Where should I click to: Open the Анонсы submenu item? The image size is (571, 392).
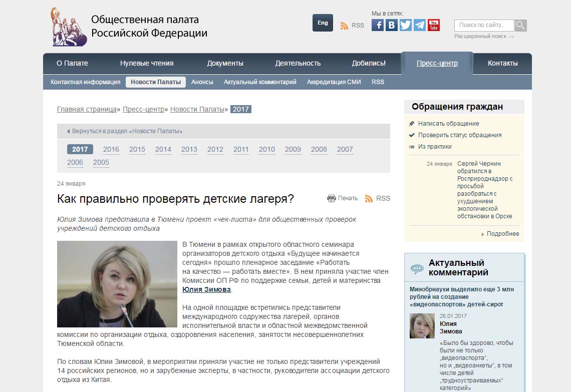click(202, 82)
